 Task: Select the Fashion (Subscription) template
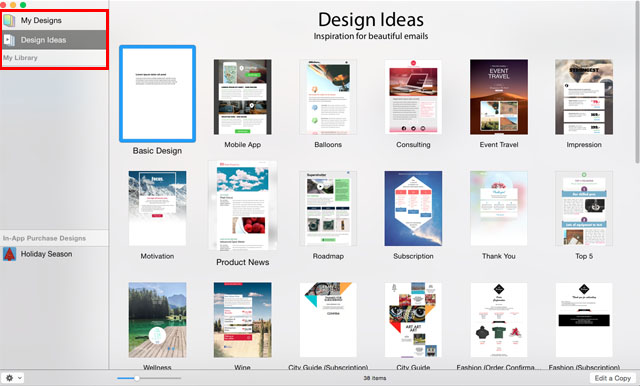coord(584,320)
